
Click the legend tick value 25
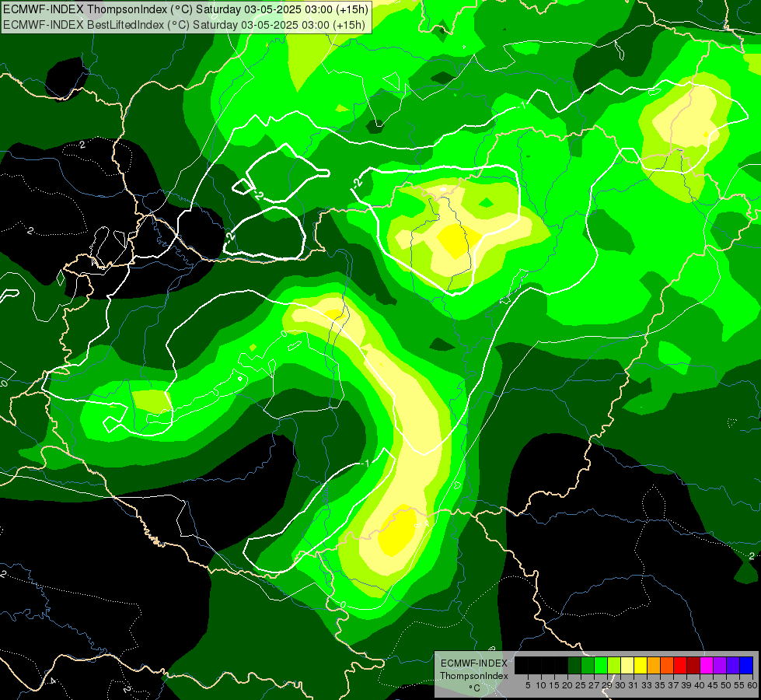click(581, 685)
